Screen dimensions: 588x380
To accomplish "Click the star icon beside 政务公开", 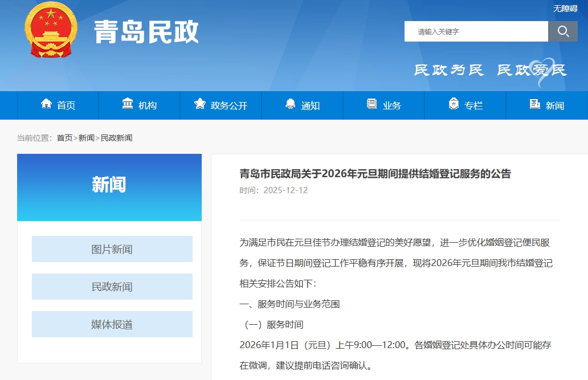I will click(x=200, y=104).
